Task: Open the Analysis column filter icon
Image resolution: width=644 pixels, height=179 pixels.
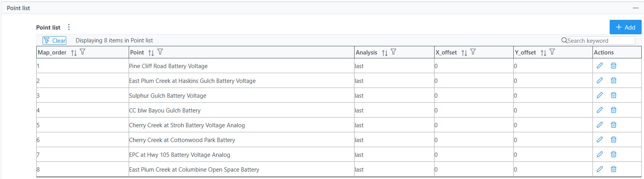Action: click(393, 52)
